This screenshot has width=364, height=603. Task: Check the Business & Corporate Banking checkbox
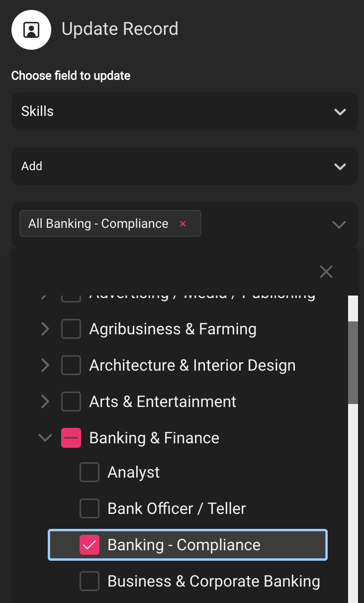tap(90, 581)
